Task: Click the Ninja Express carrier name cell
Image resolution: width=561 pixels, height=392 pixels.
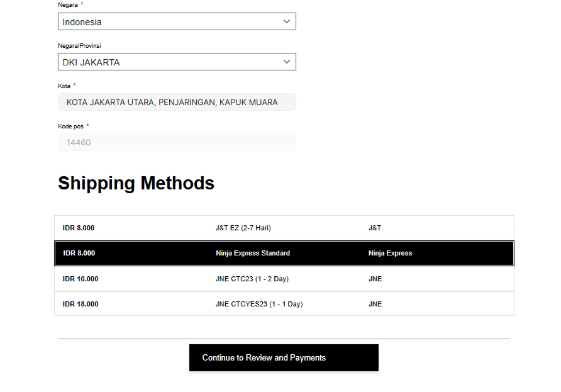Action: (x=390, y=253)
